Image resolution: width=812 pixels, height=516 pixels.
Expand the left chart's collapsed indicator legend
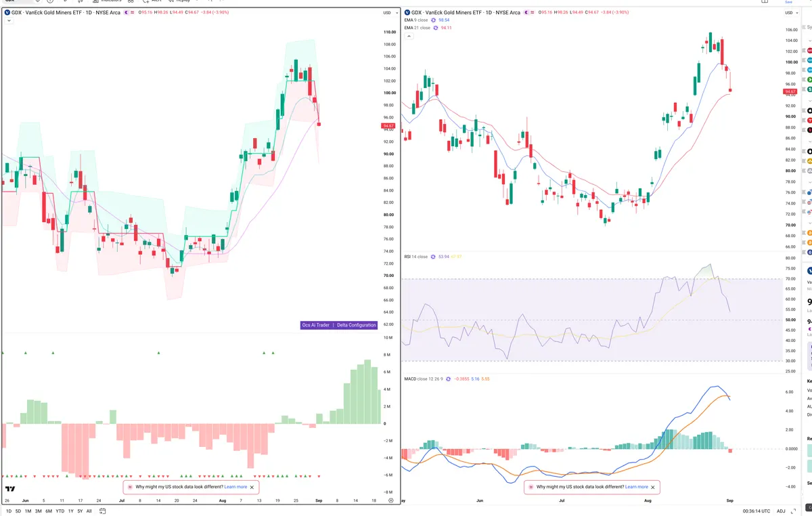pyautogui.click(x=8, y=21)
